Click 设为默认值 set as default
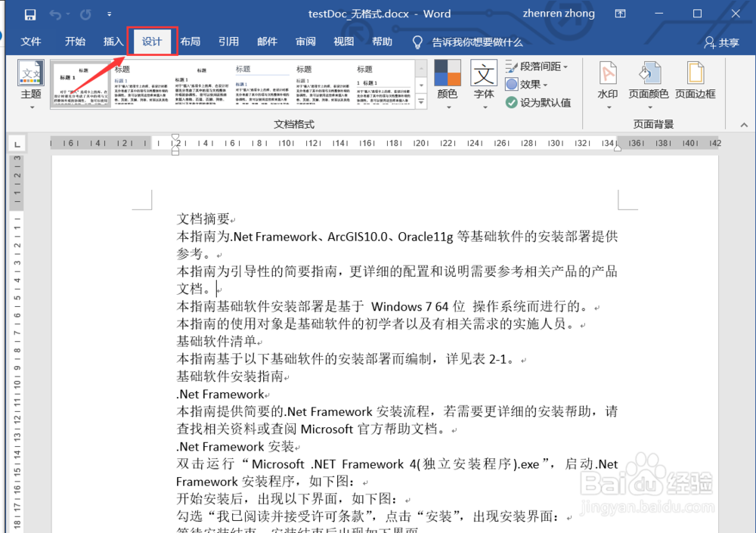Screen dimensions: 756x533 coord(538,102)
